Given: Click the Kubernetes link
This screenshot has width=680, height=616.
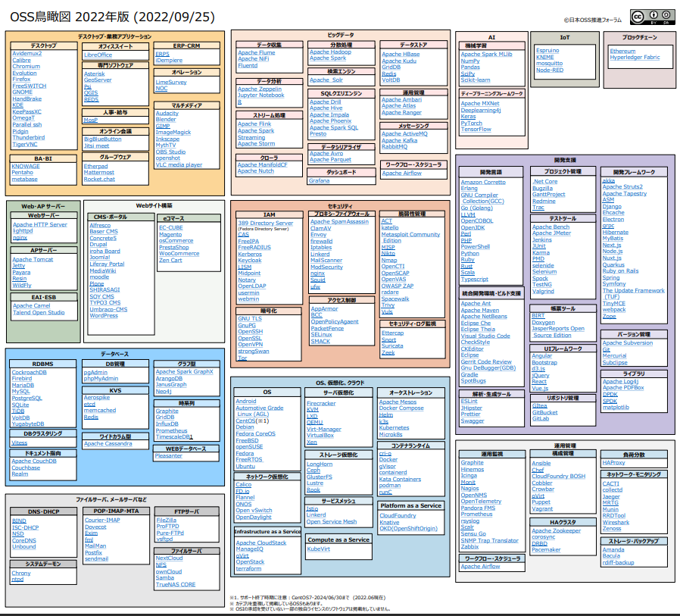Looking at the screenshot, I should pyautogui.click(x=395, y=428).
